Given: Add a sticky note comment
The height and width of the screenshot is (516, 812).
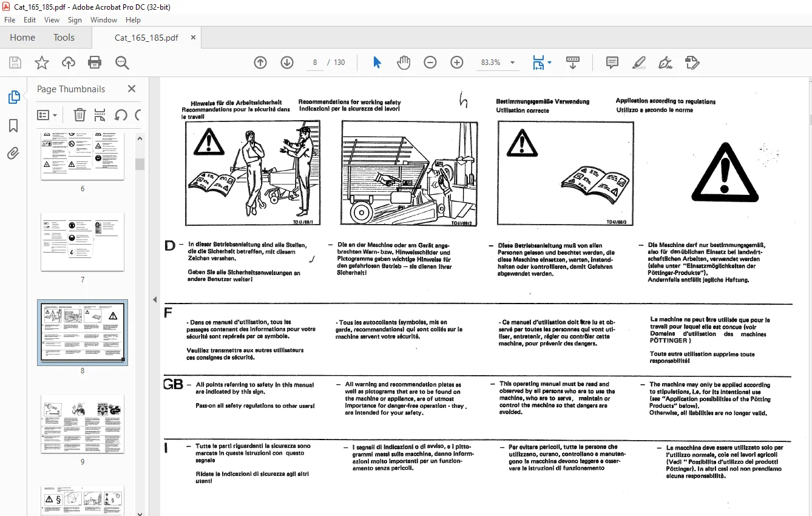Looking at the screenshot, I should [x=612, y=63].
